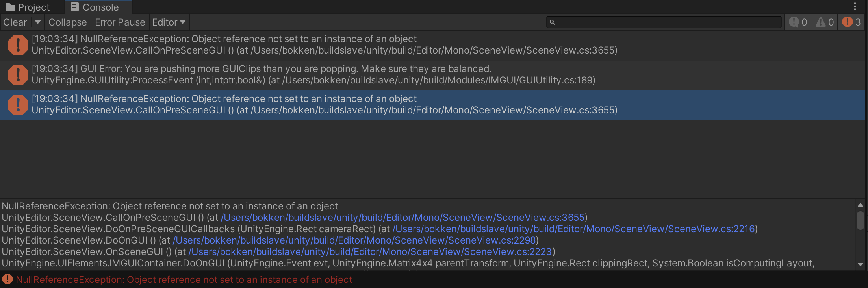Click the detail pane scroll down arrow

(860, 264)
